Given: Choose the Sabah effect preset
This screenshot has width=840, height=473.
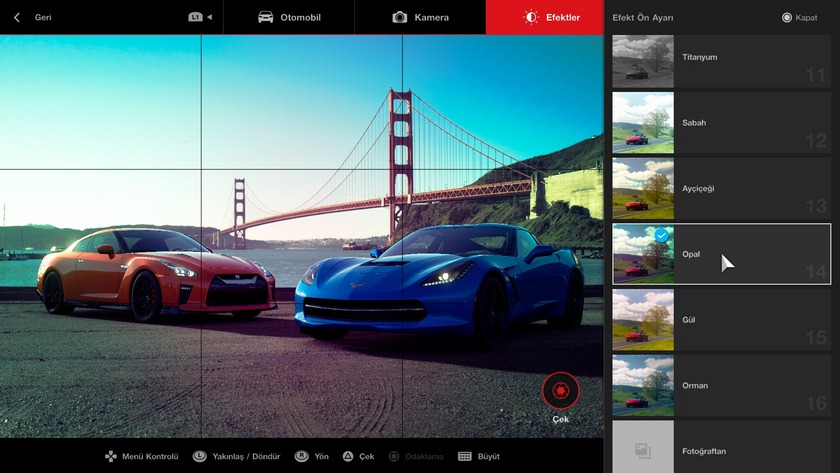Looking at the screenshot, I should (720, 123).
